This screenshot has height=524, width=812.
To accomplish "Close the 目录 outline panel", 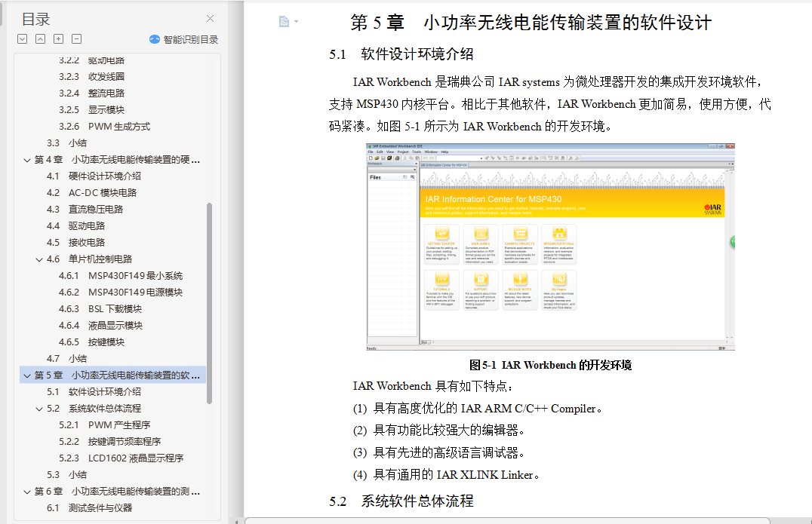I will 210,19.
